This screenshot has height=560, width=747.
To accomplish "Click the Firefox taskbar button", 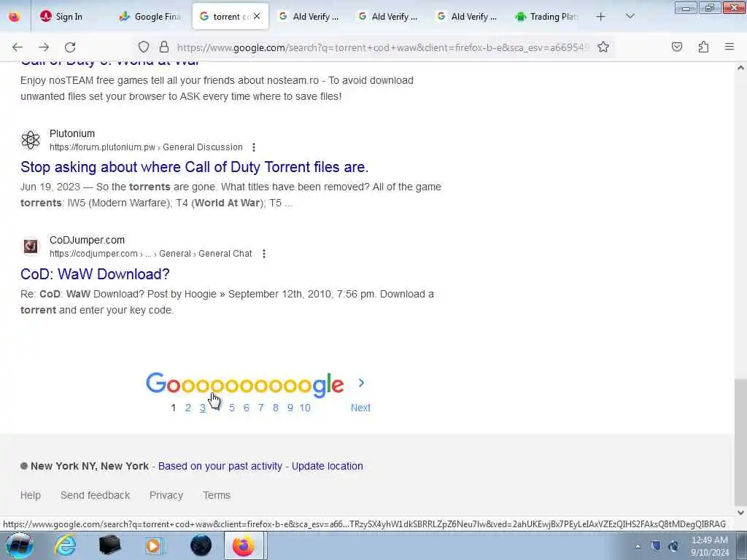I will (244, 545).
